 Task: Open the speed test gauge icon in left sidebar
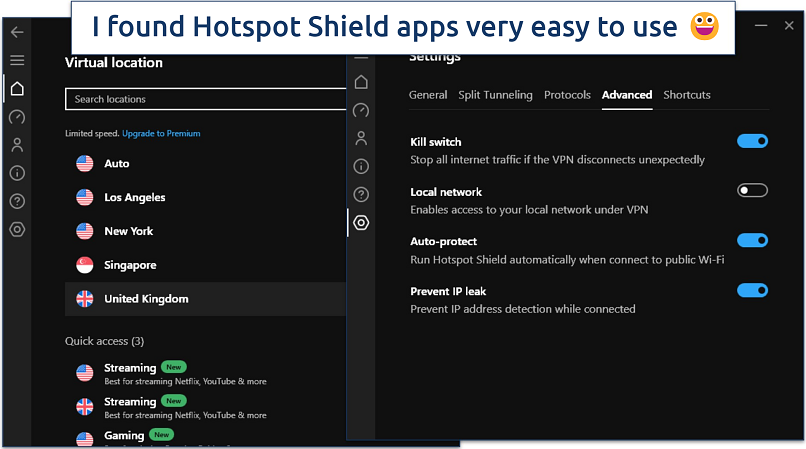pos(17,117)
